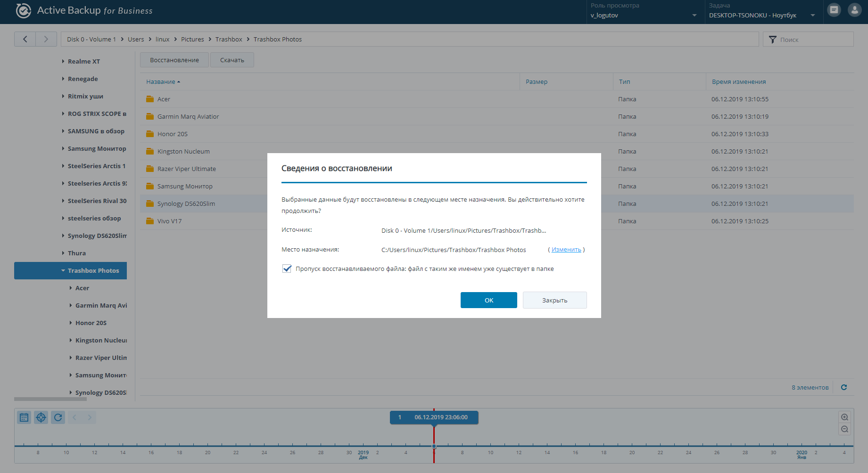Select Trashbox in the breadcrumb path
The image size is (868, 473).
[229, 39]
